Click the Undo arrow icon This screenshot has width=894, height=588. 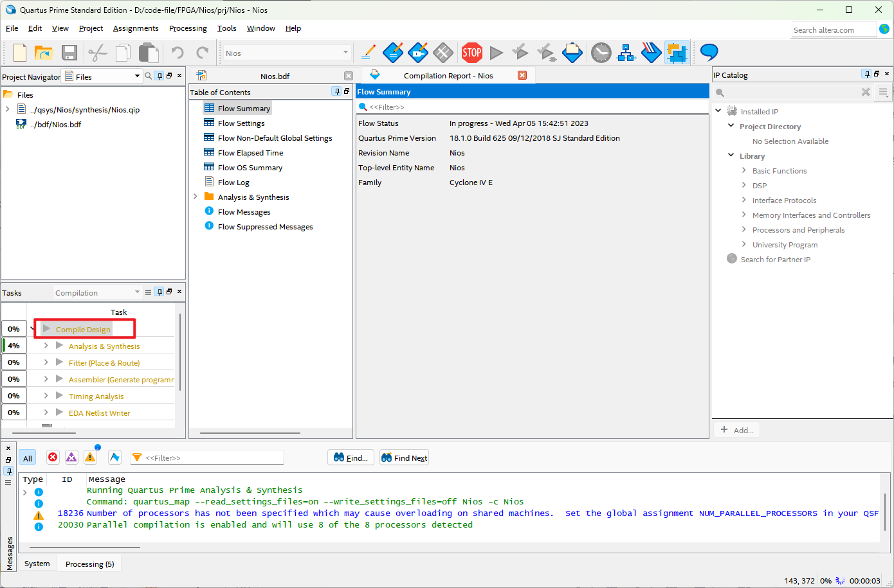(x=178, y=53)
